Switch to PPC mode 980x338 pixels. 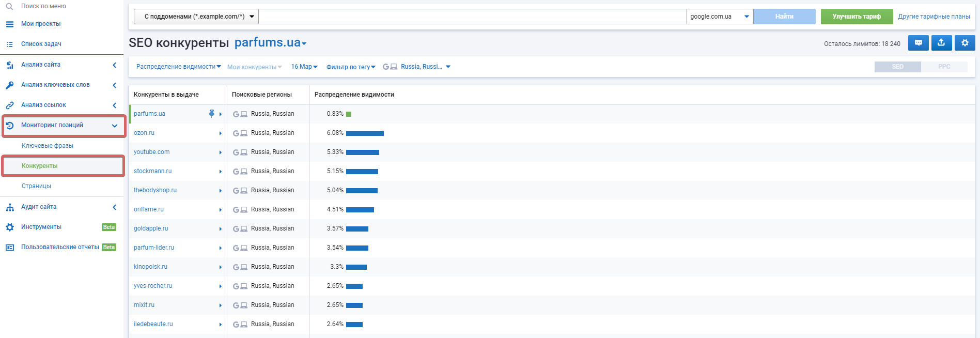[x=944, y=67]
